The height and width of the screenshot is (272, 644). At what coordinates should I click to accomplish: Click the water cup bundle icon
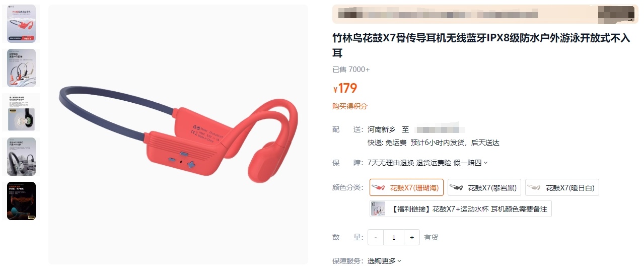pyautogui.click(x=378, y=209)
